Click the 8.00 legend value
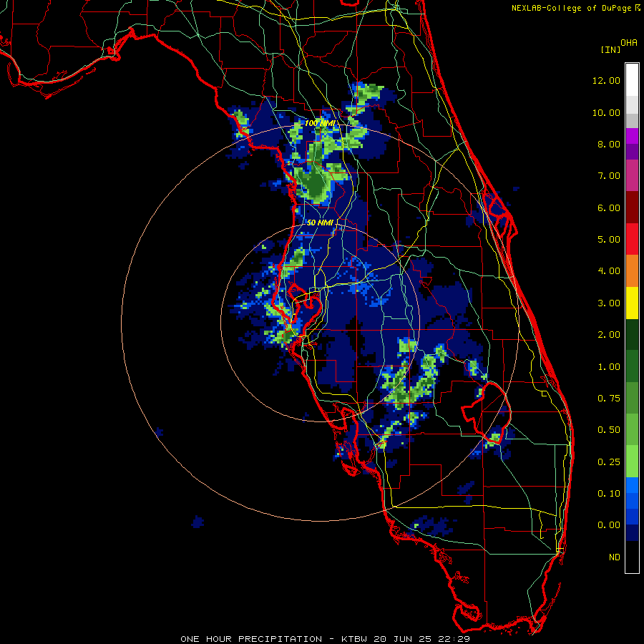Viewport: 644px width, 644px height. [609, 144]
